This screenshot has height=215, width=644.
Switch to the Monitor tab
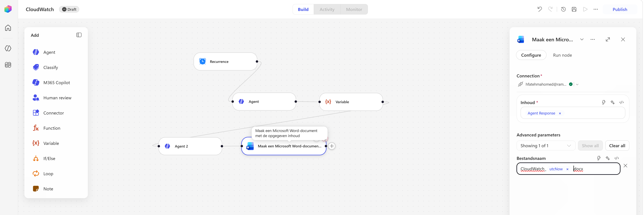[354, 9]
